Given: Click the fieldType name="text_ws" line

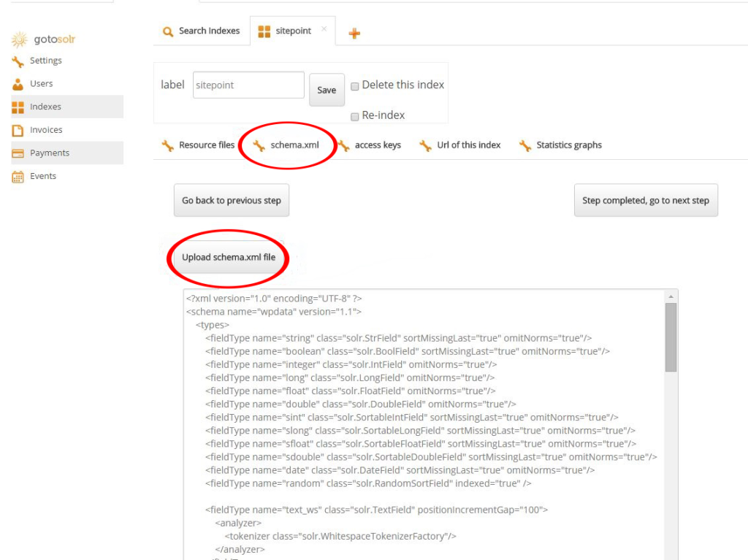Looking at the screenshot, I should [376, 510].
